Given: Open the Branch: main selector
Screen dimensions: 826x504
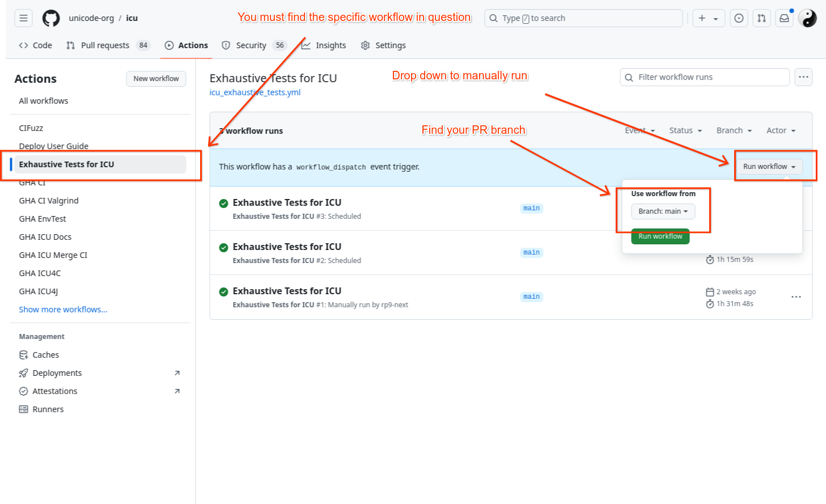Looking at the screenshot, I should point(663,211).
